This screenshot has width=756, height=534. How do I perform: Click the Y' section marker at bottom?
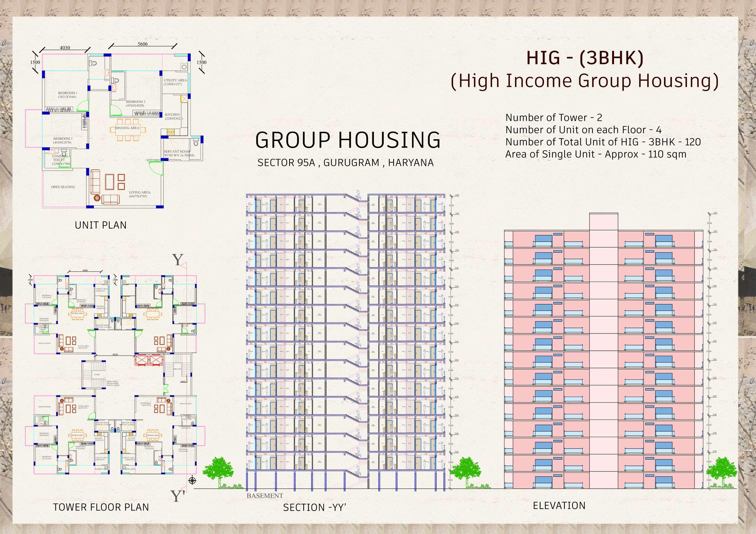pos(177,496)
